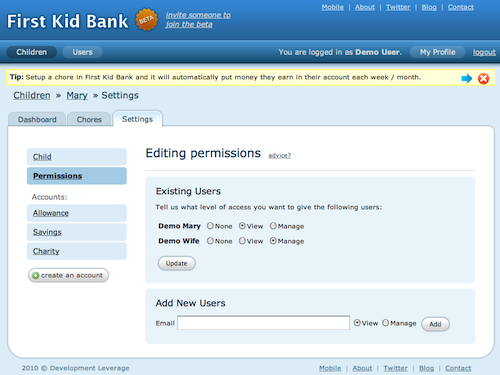Click create an account button

(68, 275)
